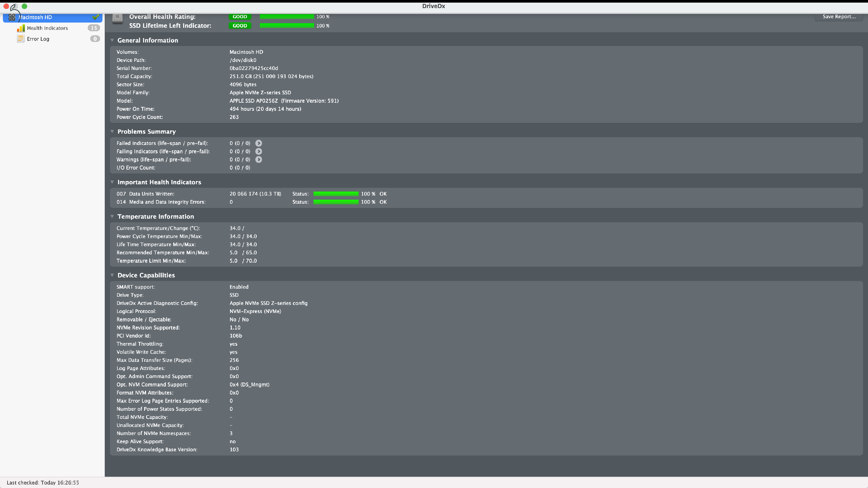The image size is (868, 488).
Task: Click the DriveDx window title
Action: pos(433,6)
